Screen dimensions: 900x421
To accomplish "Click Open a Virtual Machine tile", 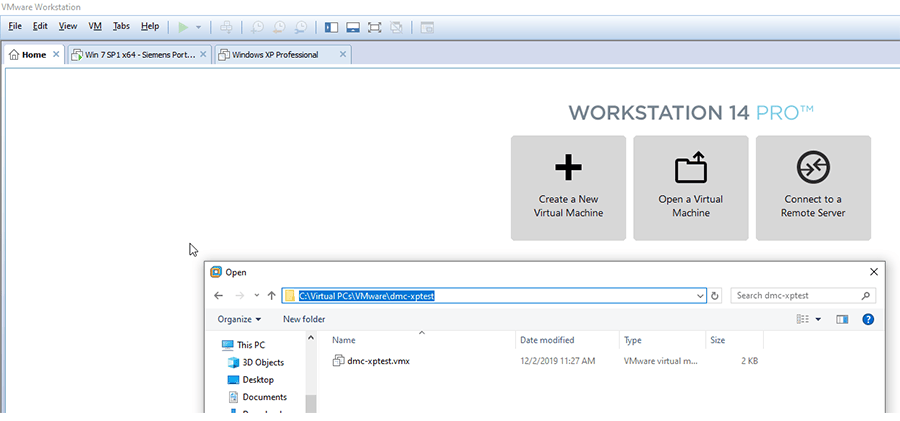I will pos(690,188).
